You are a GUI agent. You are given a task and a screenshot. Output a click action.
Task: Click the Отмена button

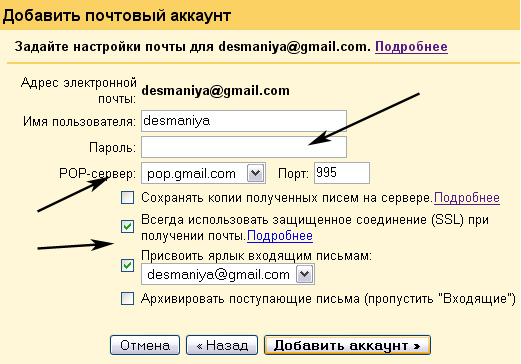point(145,345)
